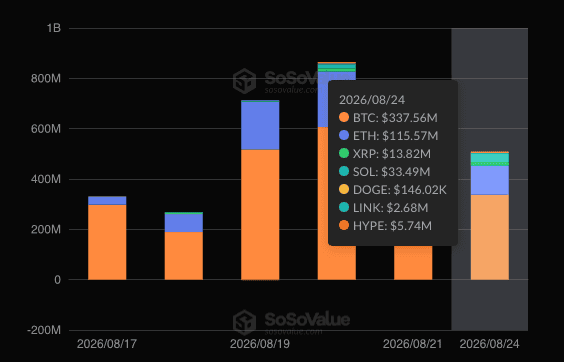
Task: Click the ETH blue dot in tooltip
Action: pos(344,135)
